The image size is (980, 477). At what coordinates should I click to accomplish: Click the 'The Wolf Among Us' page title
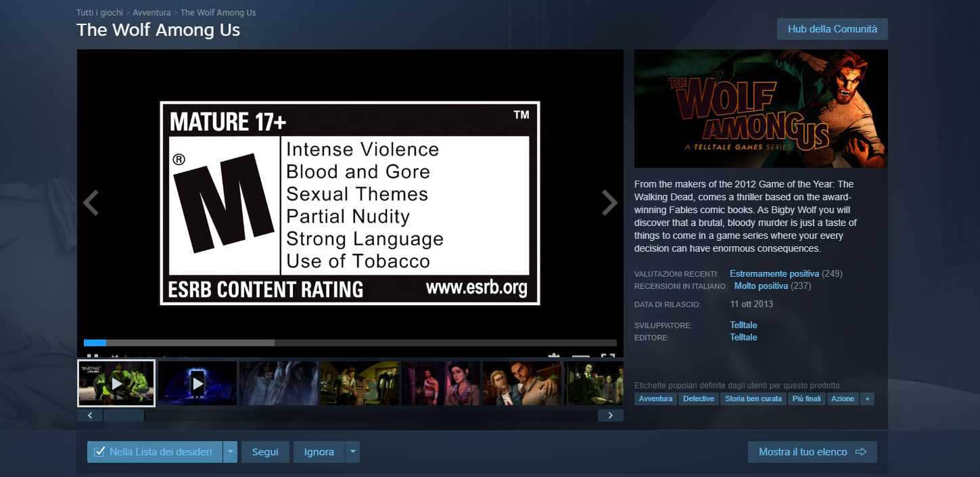tap(158, 30)
